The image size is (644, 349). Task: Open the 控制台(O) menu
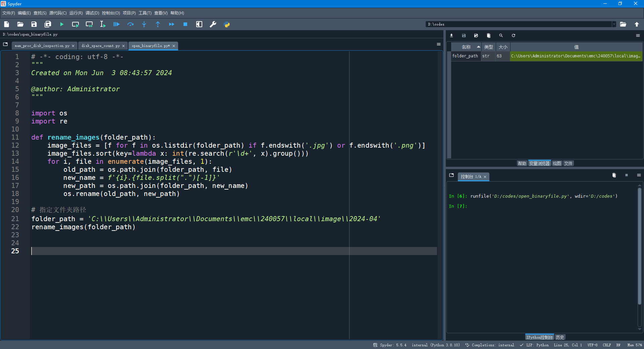[111, 13]
